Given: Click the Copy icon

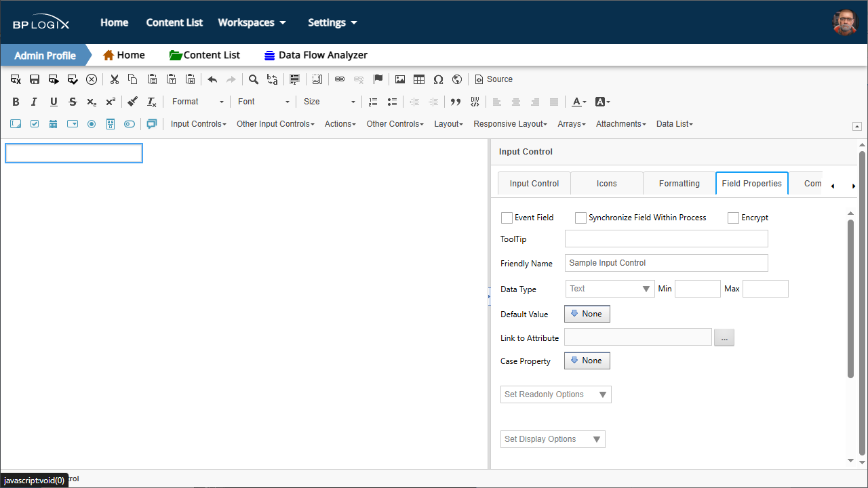Looking at the screenshot, I should (x=133, y=79).
